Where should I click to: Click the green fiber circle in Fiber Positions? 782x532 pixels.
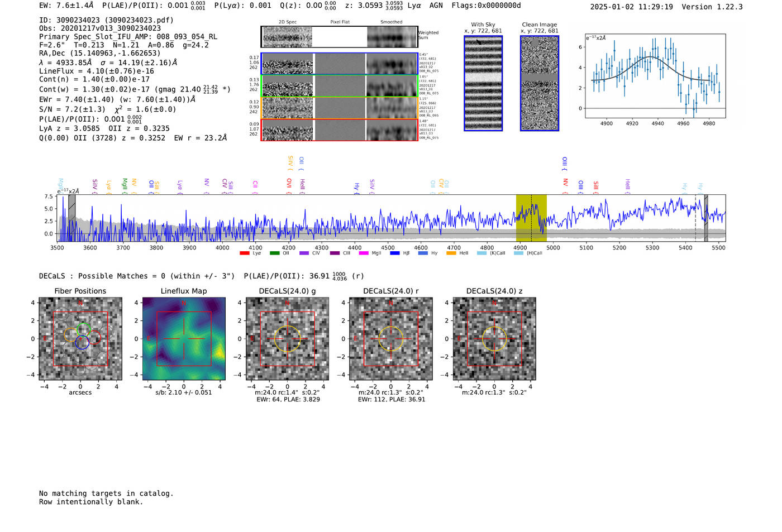coord(83,330)
